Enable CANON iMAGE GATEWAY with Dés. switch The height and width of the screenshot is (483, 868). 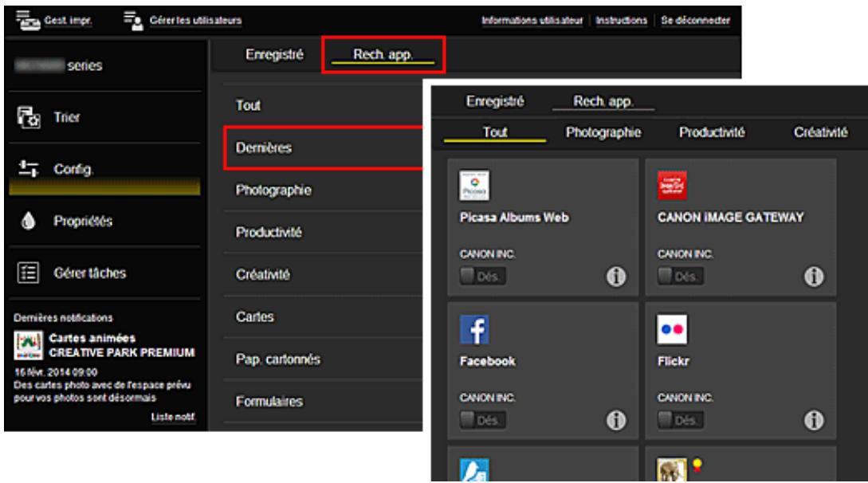pyautogui.click(x=680, y=276)
